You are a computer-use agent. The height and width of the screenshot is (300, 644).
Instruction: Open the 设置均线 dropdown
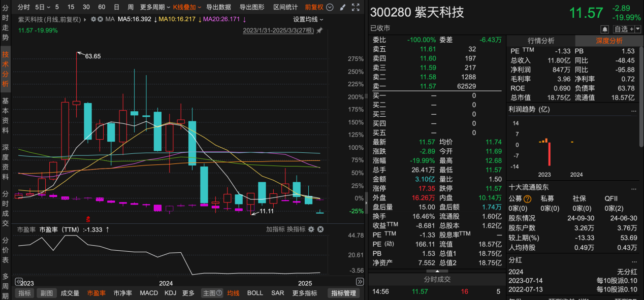(x=308, y=19)
